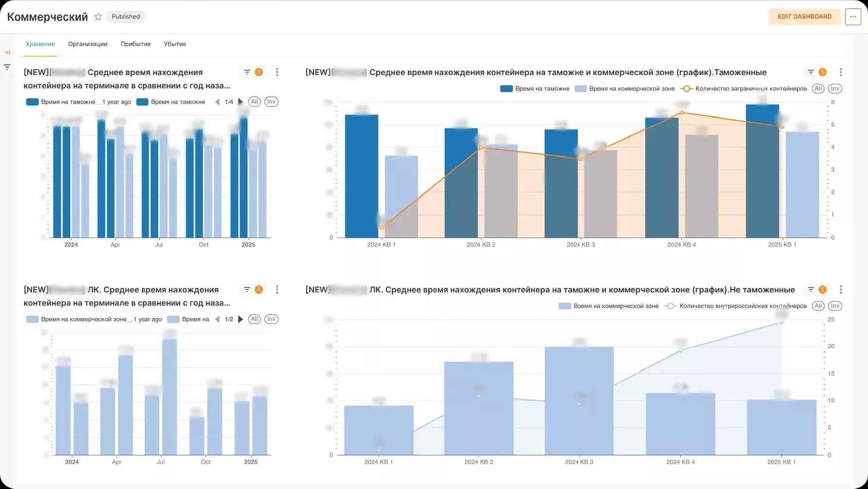Toggle 'Время на коммерческой зоне' legend in Таможенные chart
868x489 pixels.
point(625,89)
